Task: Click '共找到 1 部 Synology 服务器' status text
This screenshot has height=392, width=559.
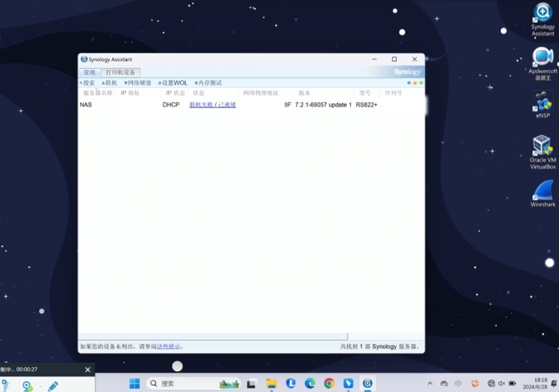Action: pos(380,346)
